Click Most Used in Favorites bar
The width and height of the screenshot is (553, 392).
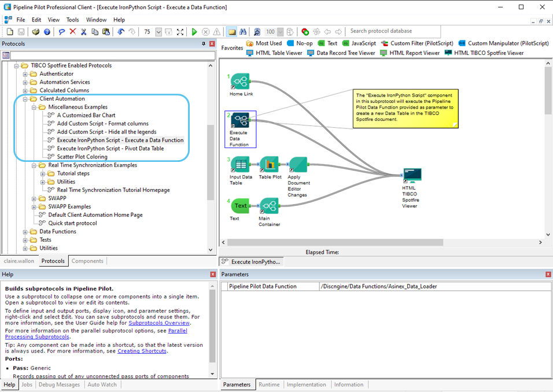pos(264,43)
